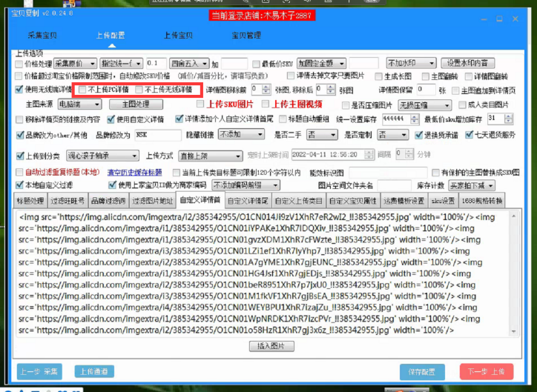Open the 1688规格转换 sub-tab
Screen dimensions: 537x392
point(482,201)
